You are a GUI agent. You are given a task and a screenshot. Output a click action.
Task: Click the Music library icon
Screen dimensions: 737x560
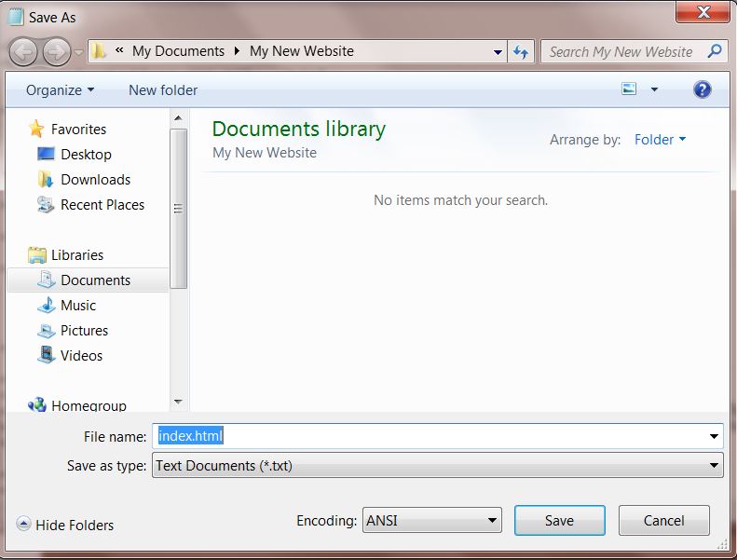point(46,305)
